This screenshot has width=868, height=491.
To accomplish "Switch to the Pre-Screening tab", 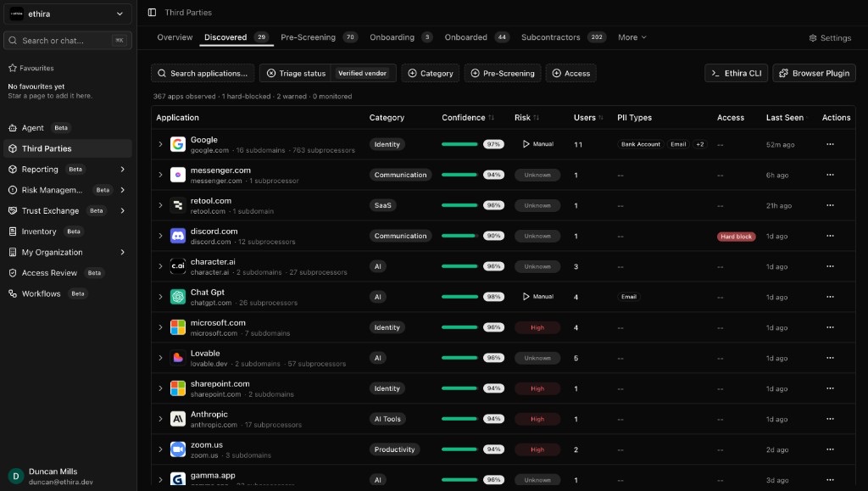I will coord(319,37).
